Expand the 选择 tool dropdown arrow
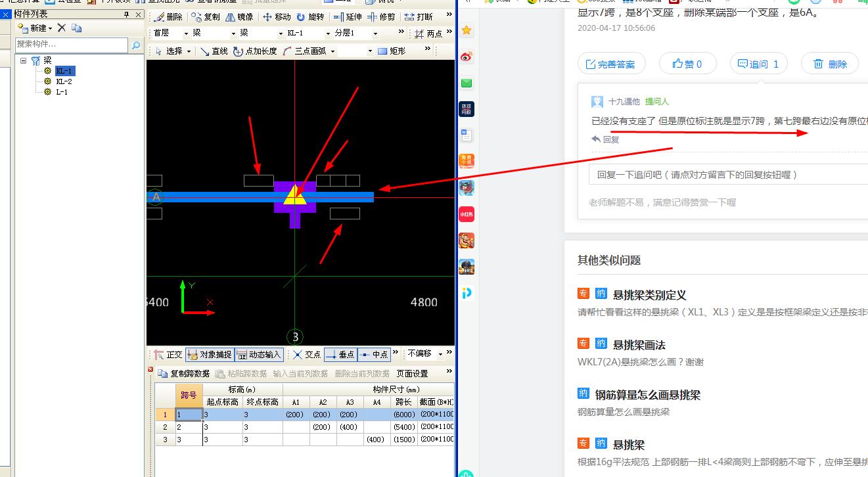Viewport: 868px width, 477px height. pyautogui.click(x=189, y=51)
